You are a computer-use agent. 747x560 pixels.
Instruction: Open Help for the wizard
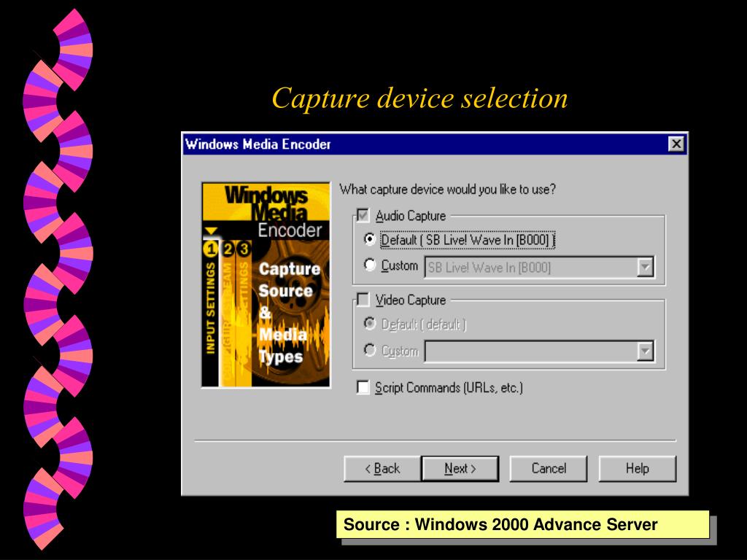point(637,469)
